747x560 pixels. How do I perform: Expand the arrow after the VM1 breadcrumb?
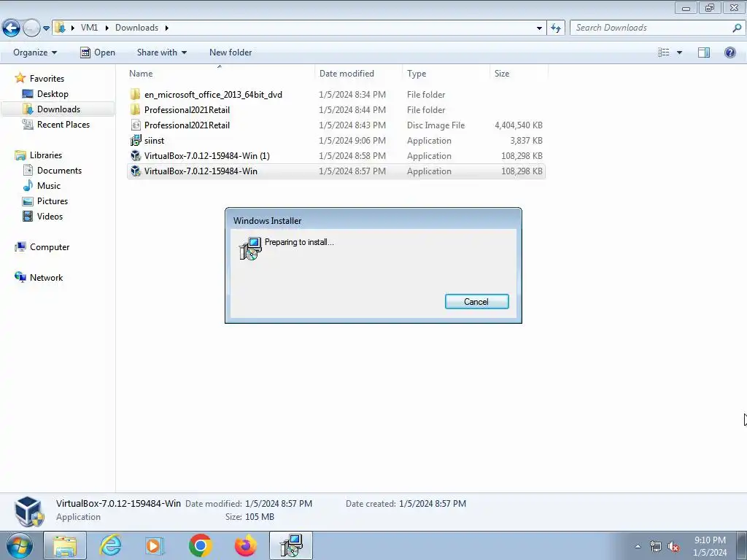click(107, 28)
